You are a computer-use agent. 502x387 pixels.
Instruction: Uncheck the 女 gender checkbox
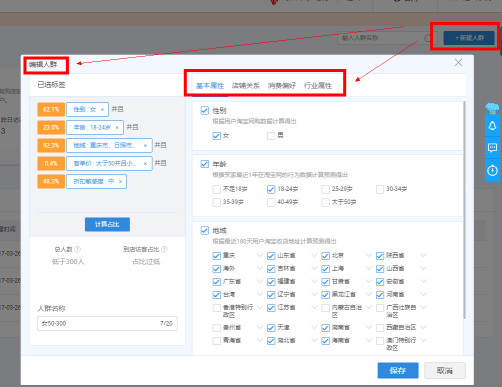coord(217,136)
